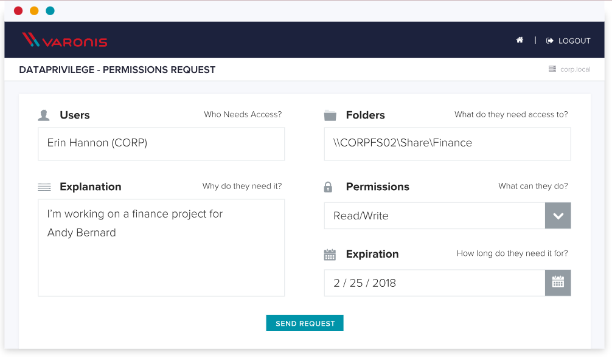Click the Expiration calendar icon
Viewport: 612px width, 364px height.
click(x=329, y=254)
